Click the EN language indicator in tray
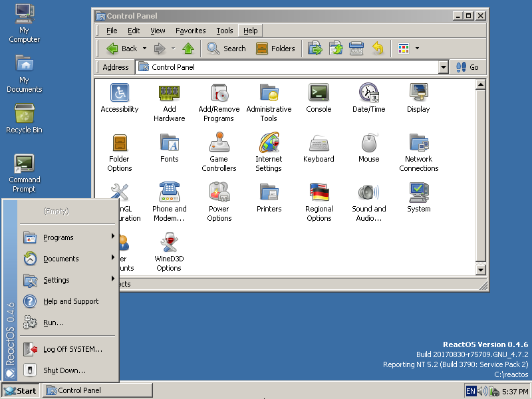The image size is (532, 399). [x=470, y=391]
